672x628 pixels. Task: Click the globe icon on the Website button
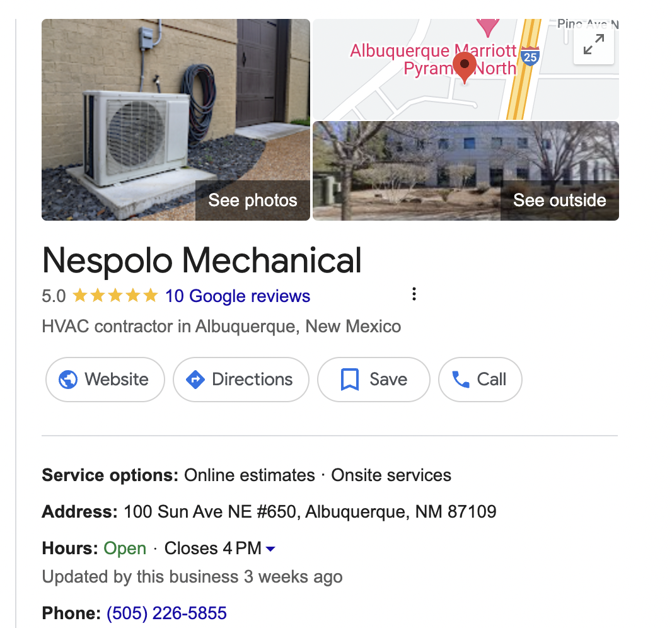[x=68, y=380]
